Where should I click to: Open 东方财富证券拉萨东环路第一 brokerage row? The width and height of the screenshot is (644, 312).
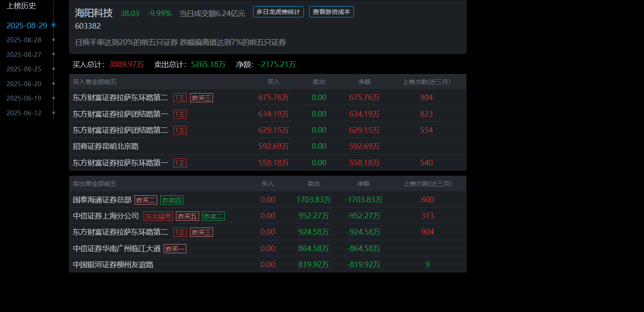click(268, 162)
